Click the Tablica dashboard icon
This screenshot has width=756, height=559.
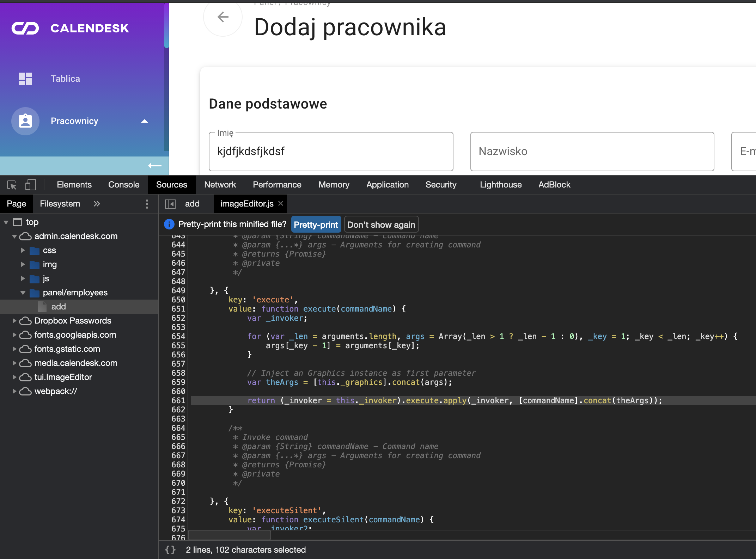click(25, 79)
